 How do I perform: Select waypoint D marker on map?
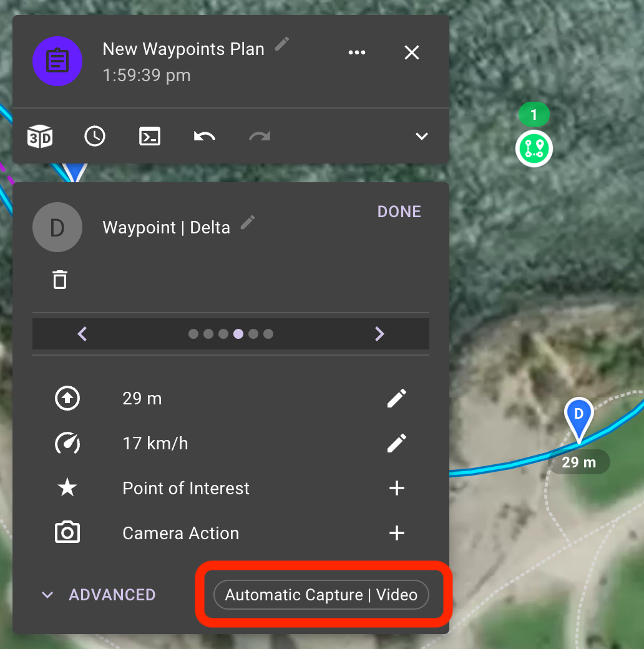coord(578,419)
